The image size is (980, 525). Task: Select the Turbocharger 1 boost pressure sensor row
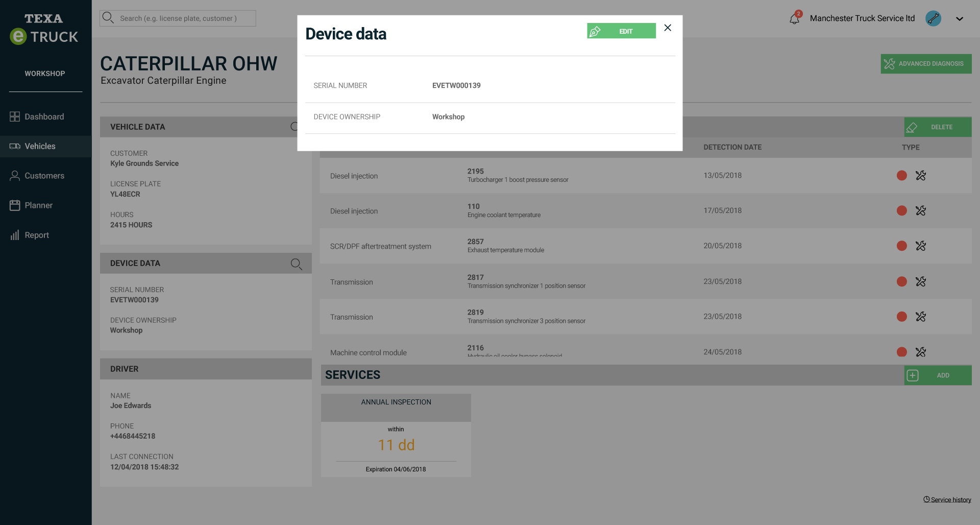click(x=646, y=175)
